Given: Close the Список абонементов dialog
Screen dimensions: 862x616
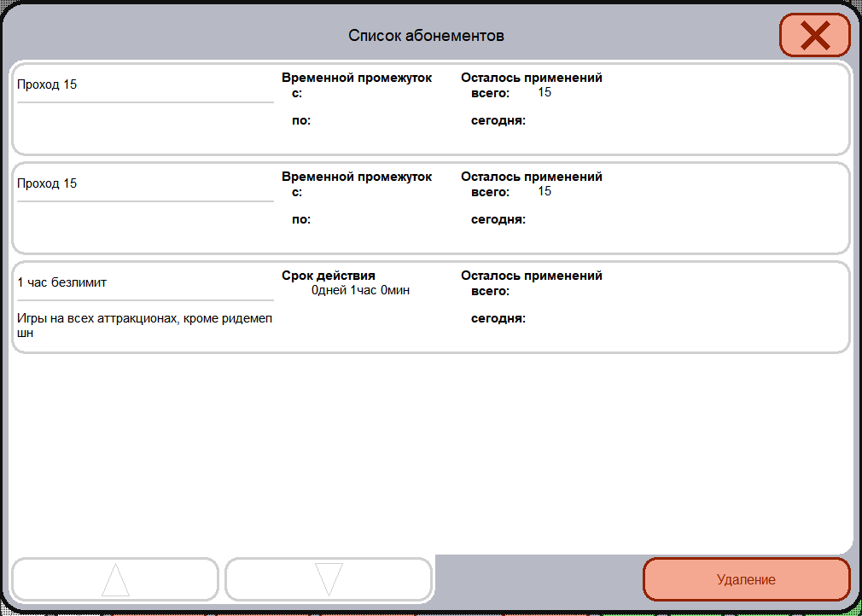Looking at the screenshot, I should click(x=815, y=35).
